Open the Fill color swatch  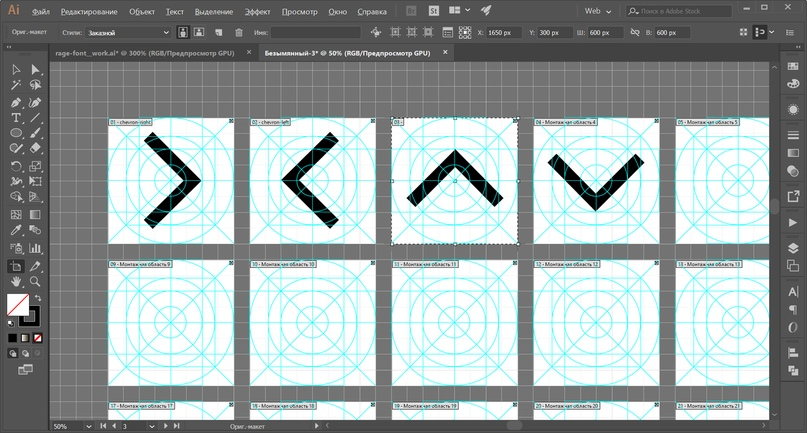click(17, 305)
